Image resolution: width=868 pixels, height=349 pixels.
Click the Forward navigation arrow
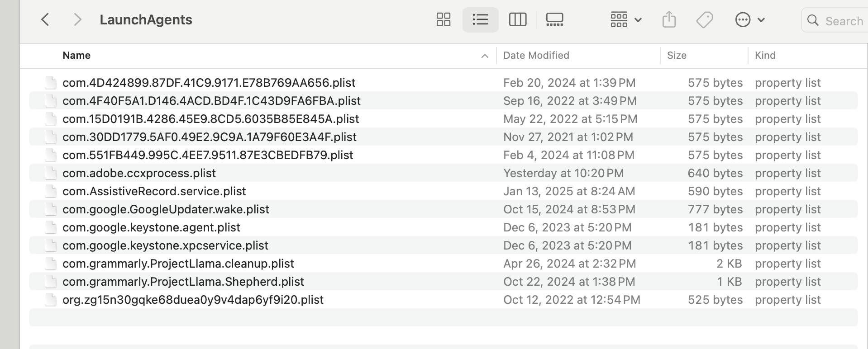pyautogui.click(x=77, y=20)
